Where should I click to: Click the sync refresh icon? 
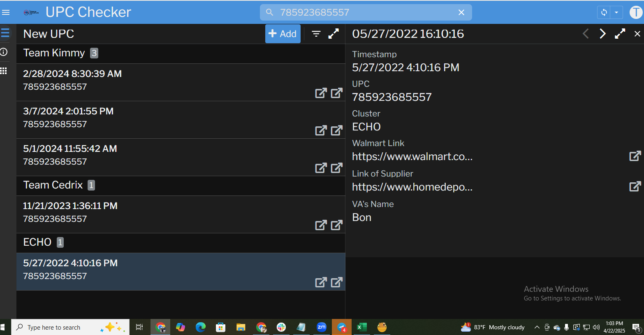tap(604, 12)
